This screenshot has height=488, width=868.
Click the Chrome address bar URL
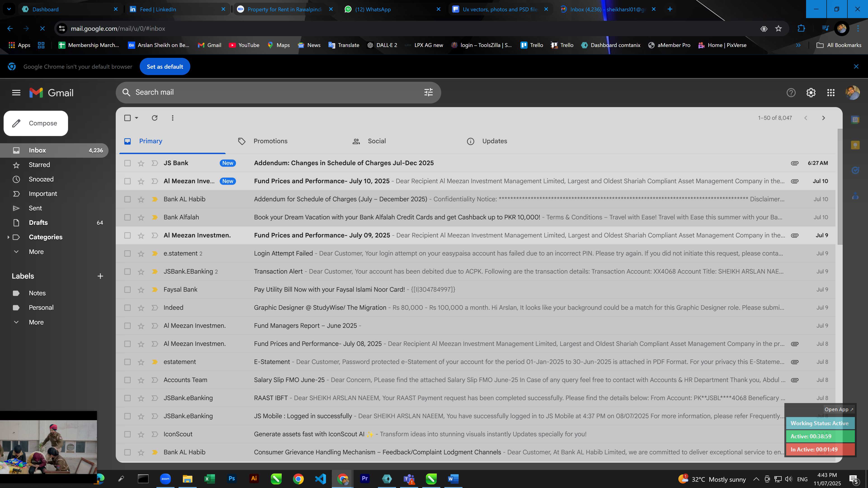118,29
